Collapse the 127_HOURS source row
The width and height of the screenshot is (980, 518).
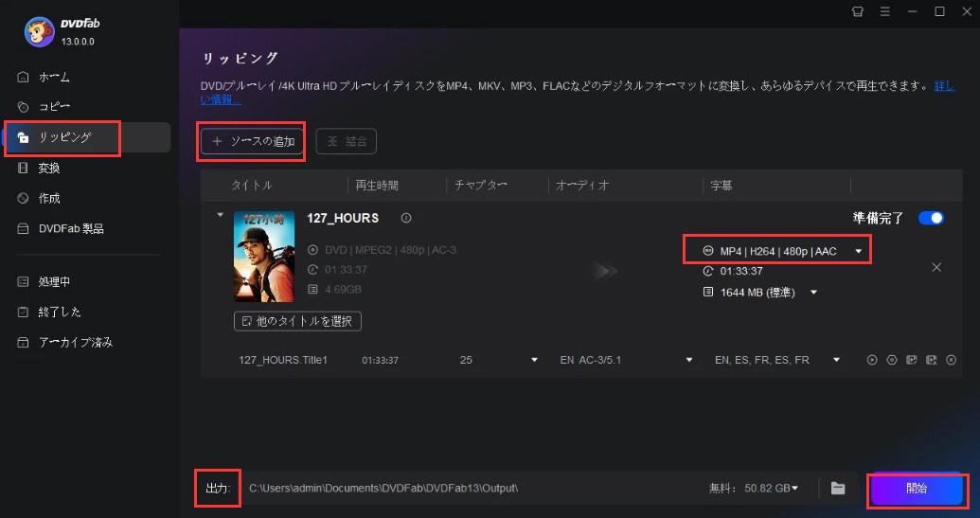(220, 215)
